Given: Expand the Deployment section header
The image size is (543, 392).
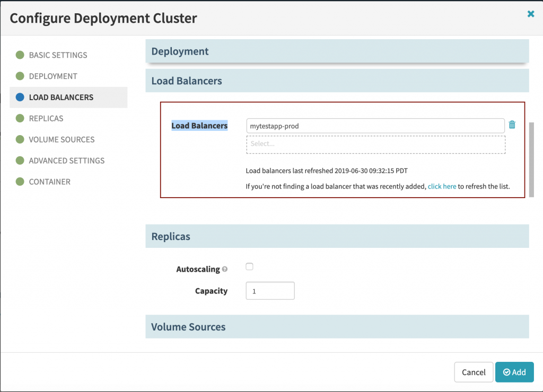Looking at the screenshot, I should tap(337, 51).
